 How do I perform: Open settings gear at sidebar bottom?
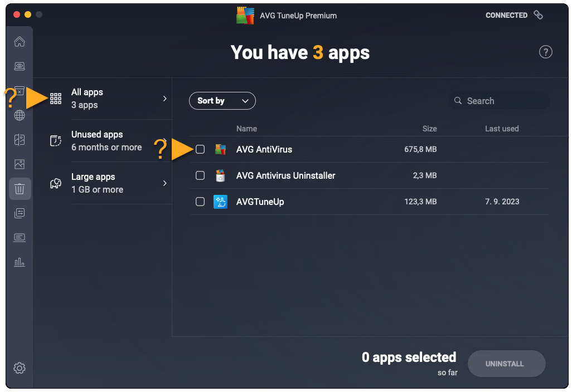20,368
